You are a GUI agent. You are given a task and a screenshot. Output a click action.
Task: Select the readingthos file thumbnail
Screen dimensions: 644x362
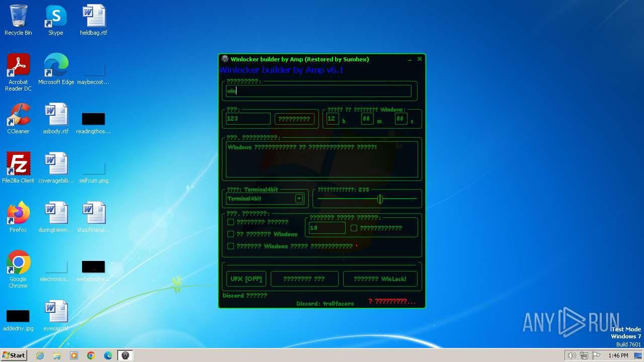pos(94,119)
